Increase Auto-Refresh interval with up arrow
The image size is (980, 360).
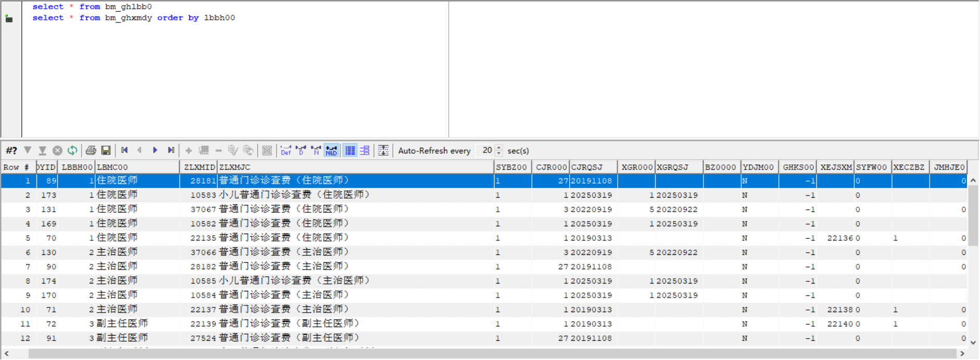point(499,148)
